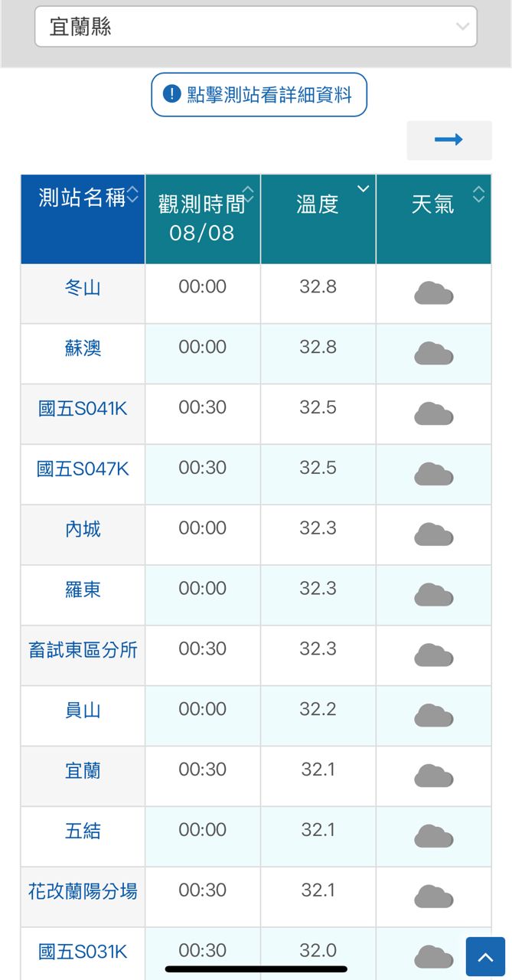Open 國五S041K station link
512x980 pixels.
[83, 409]
